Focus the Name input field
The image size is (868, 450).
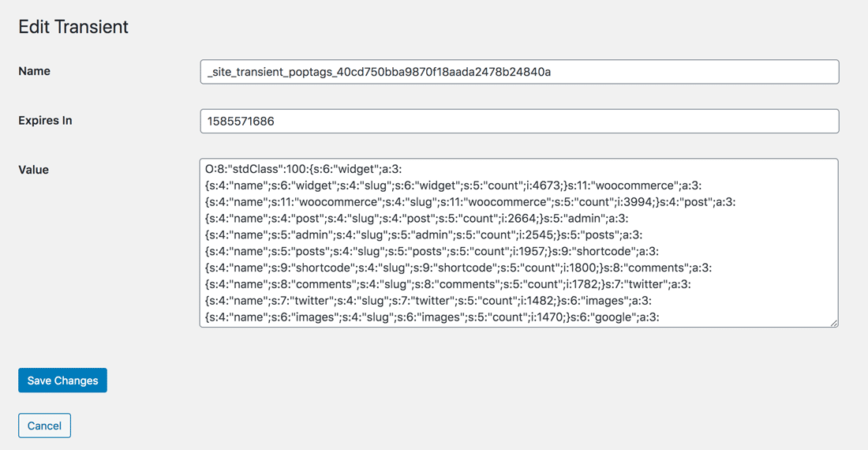click(519, 72)
